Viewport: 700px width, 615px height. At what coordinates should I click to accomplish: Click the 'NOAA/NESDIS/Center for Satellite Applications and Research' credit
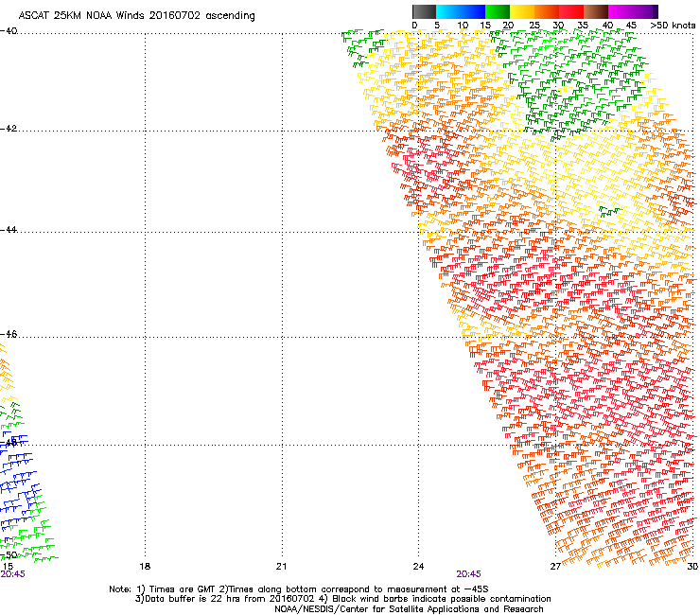click(x=409, y=609)
